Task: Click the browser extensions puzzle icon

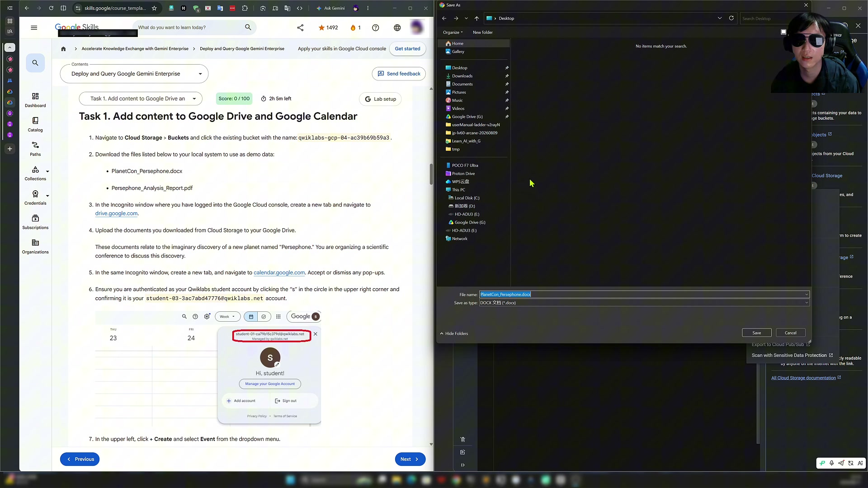Action: [x=245, y=8]
